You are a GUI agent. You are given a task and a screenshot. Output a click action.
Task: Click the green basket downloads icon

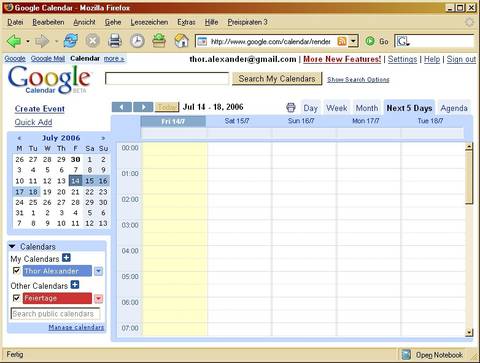point(159,41)
